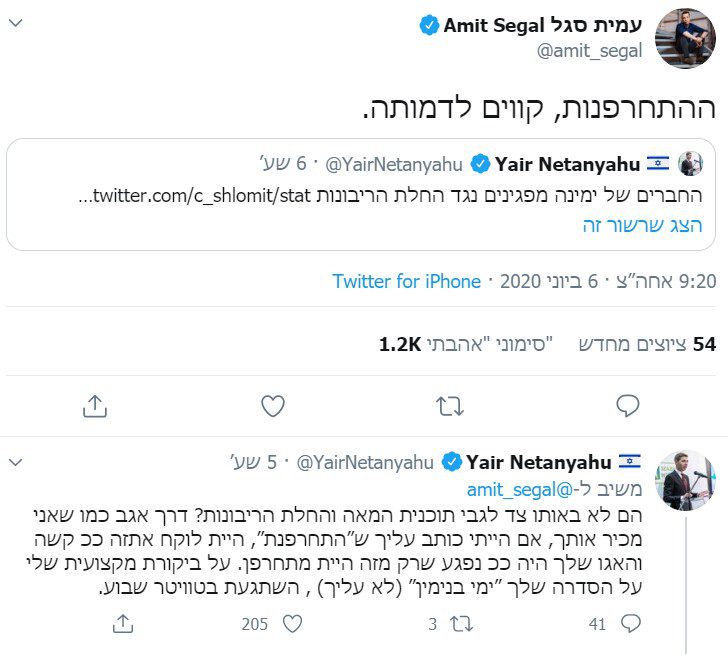Like the reply with 205 likes
The height and width of the screenshot is (660, 728).
tap(291, 624)
